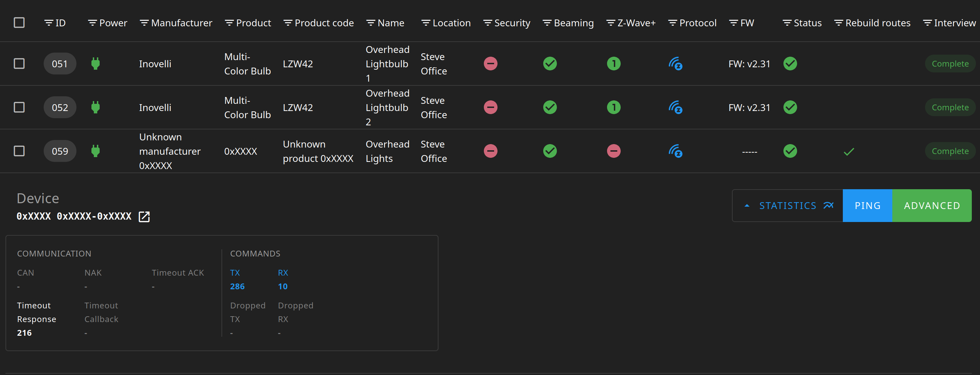This screenshot has width=980, height=375.
Task: Toggle the select-all checkbox in table header
Action: (19, 23)
